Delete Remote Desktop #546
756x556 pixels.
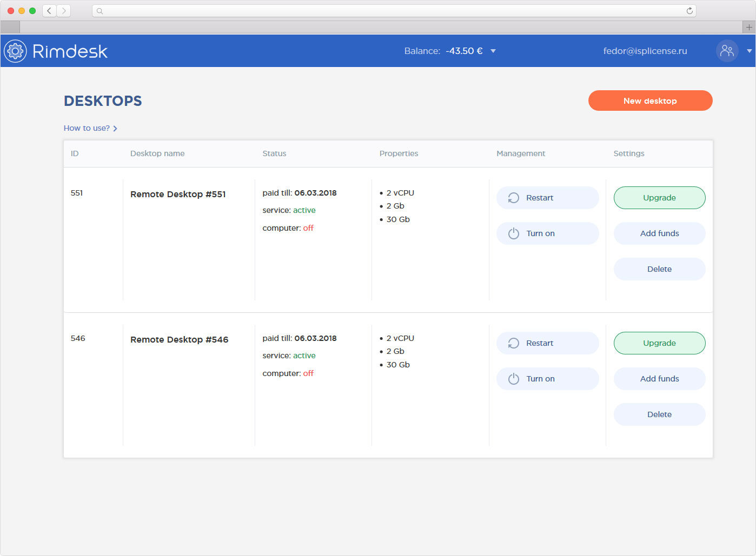coord(659,414)
